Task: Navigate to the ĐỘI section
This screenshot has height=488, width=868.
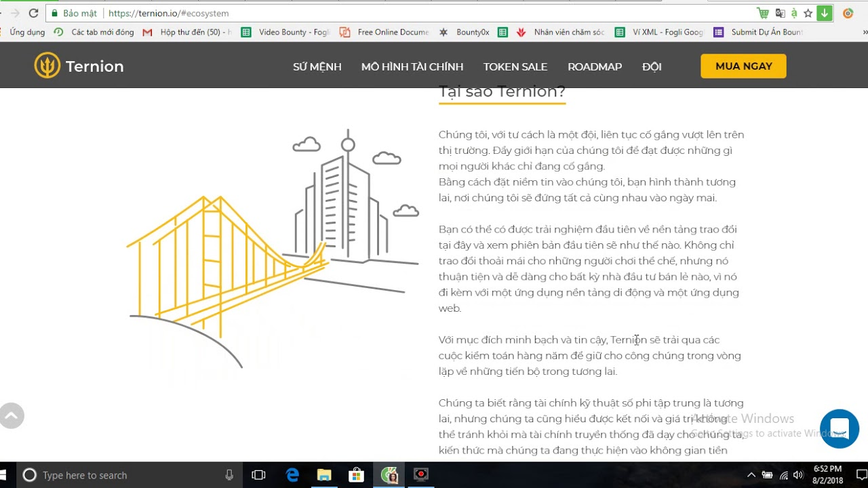Action: 652,66
